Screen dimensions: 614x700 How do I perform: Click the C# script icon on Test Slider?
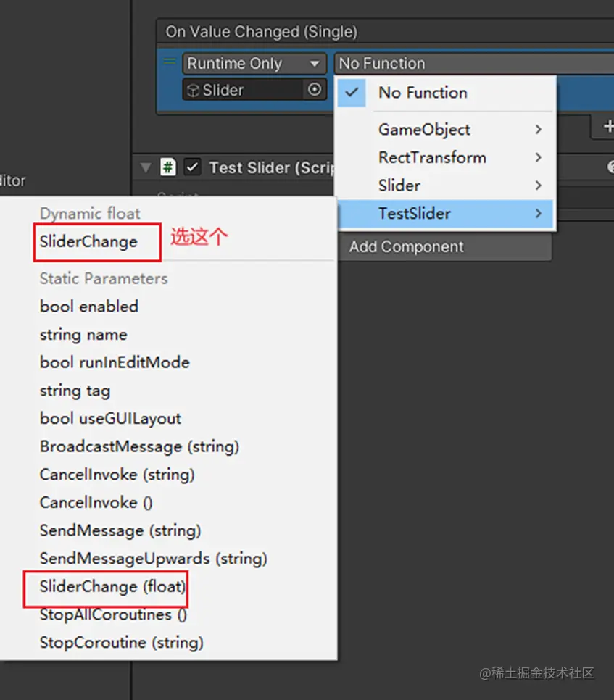(x=168, y=167)
